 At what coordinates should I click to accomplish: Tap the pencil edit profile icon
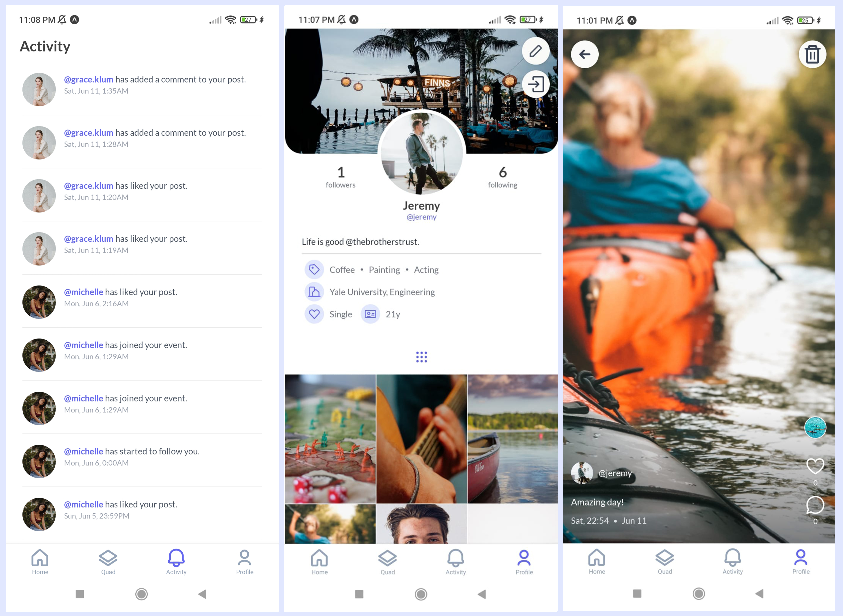(535, 51)
